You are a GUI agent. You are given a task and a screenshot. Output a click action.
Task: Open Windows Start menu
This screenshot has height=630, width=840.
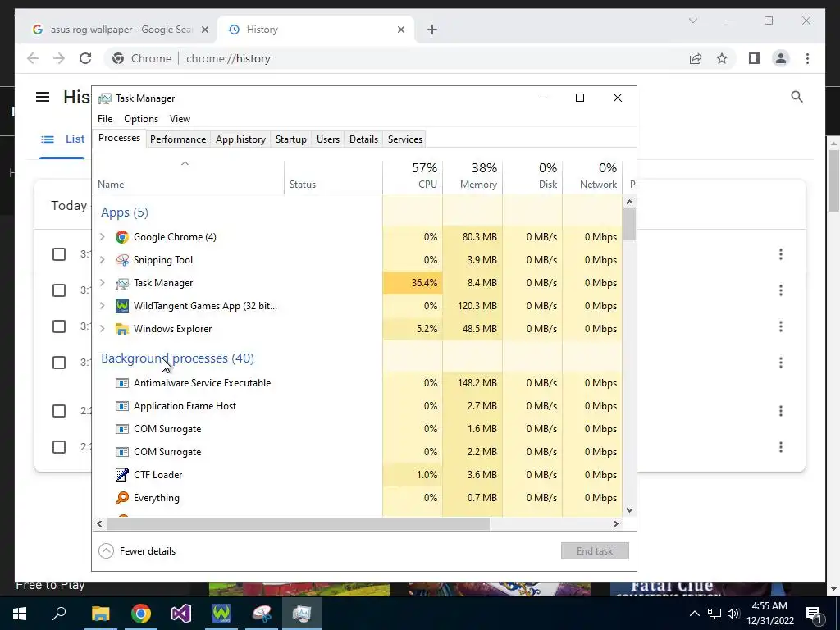coord(20,614)
